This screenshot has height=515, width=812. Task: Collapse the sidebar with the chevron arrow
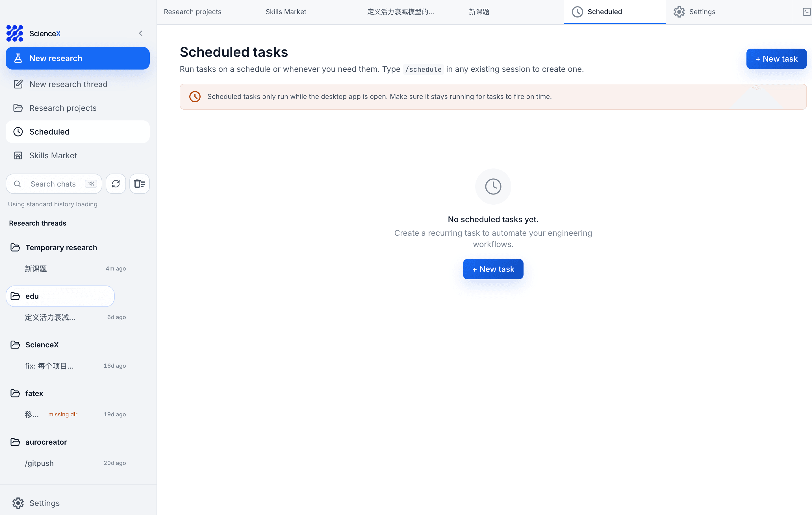click(141, 33)
